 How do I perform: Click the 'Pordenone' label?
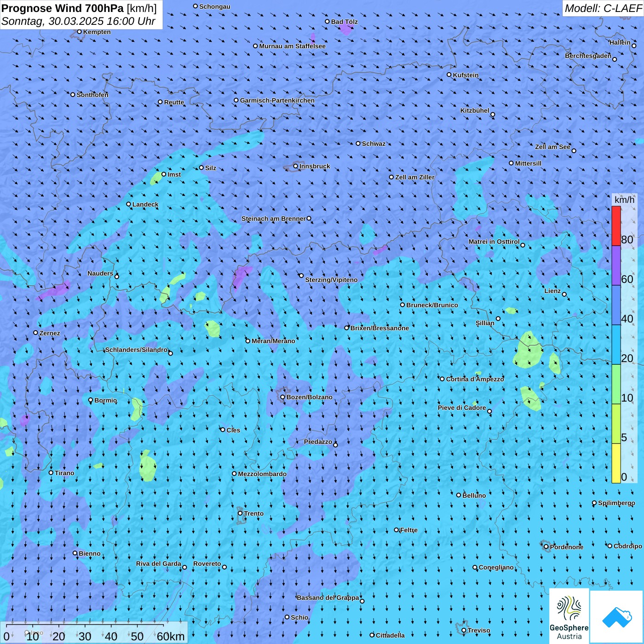pos(567,547)
